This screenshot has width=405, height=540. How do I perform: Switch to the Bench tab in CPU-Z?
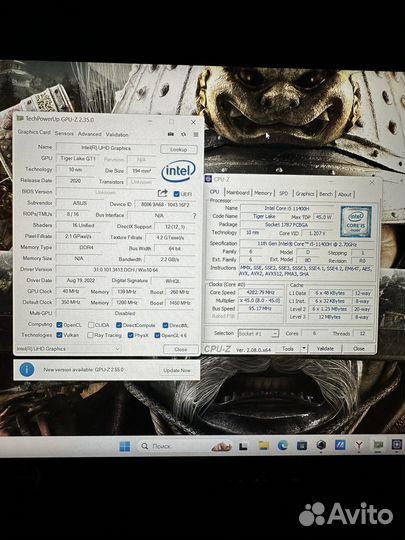coord(326,194)
